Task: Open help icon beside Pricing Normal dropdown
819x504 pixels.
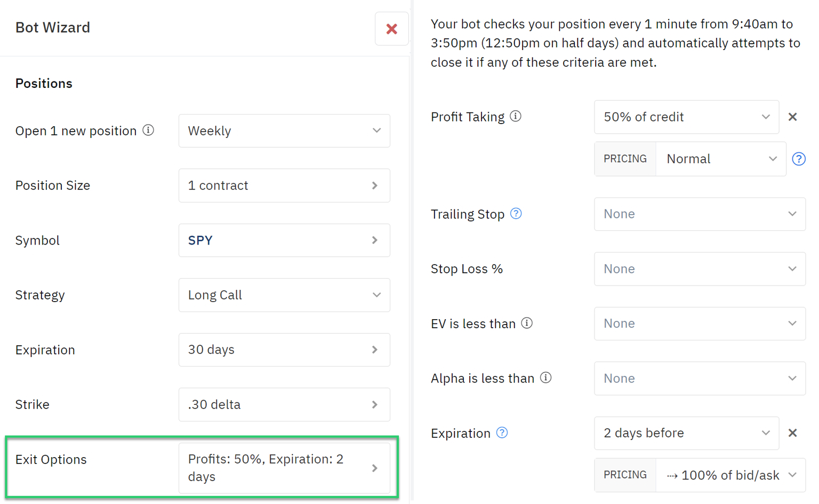Action: 798,159
